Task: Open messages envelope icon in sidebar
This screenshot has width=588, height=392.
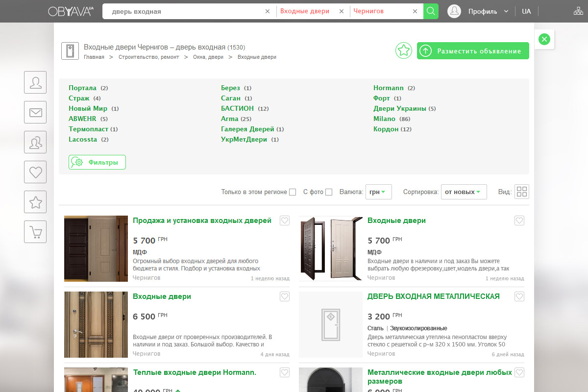Action: 35,112
